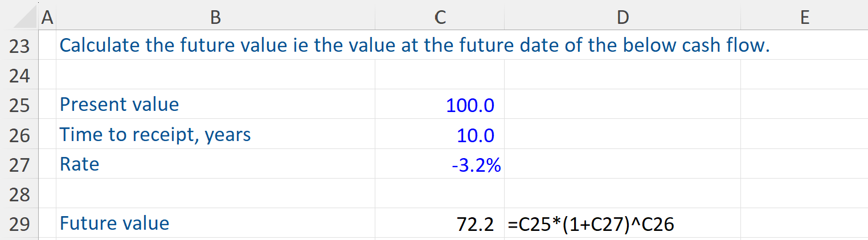Screen dimensions: 868x240
Task: Select column E header
Action: pyautogui.click(x=804, y=18)
